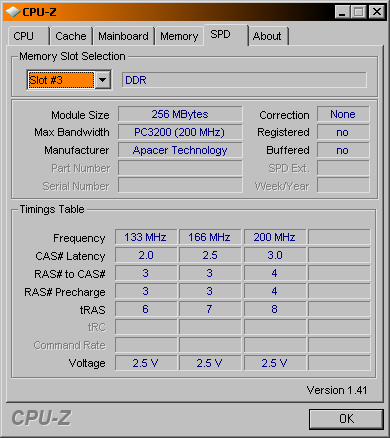Image resolution: width=390 pixels, height=438 pixels.
Task: Click the Apacer Technology manufacturer value
Action: (180, 150)
